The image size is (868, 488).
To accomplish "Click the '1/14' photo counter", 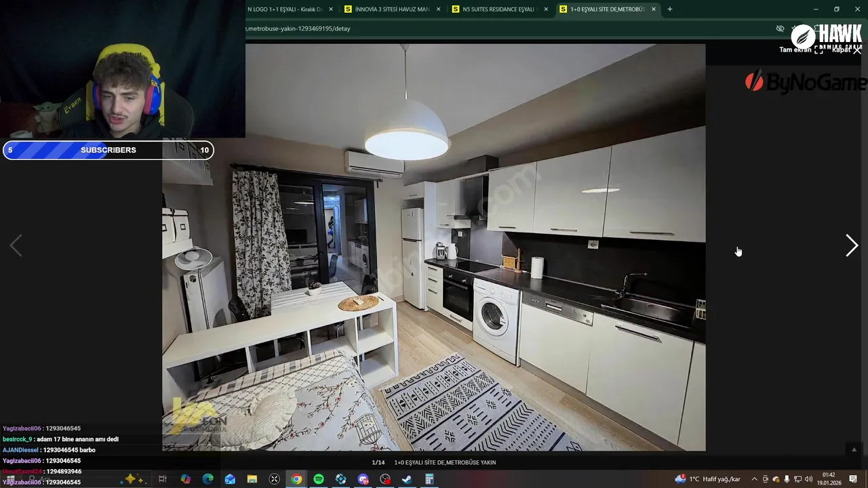I will click(378, 462).
